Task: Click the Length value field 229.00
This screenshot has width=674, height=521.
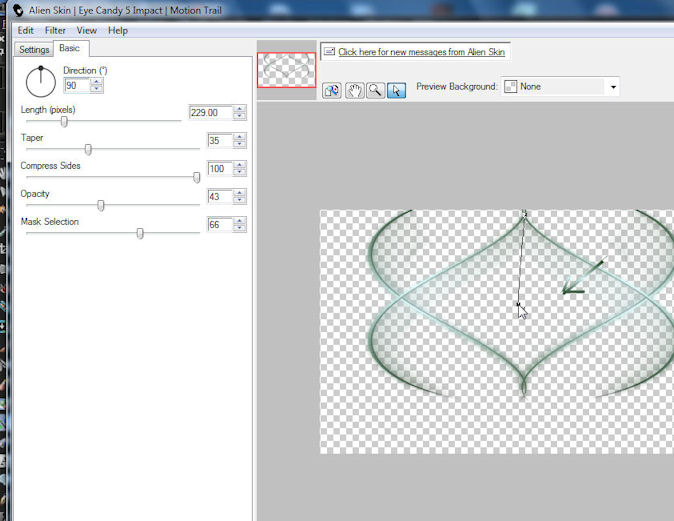Action: (x=211, y=113)
